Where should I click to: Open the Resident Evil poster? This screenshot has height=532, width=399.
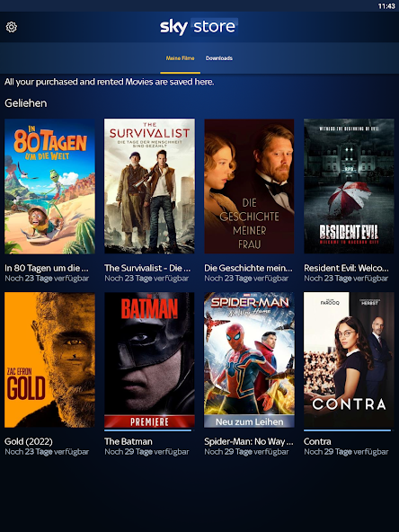349,186
